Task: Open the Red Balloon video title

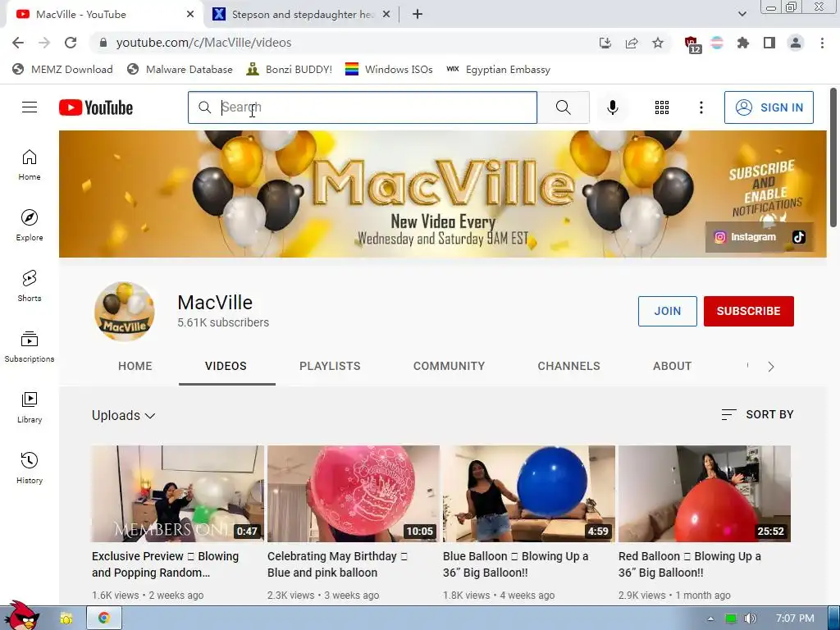Action: [x=689, y=564]
